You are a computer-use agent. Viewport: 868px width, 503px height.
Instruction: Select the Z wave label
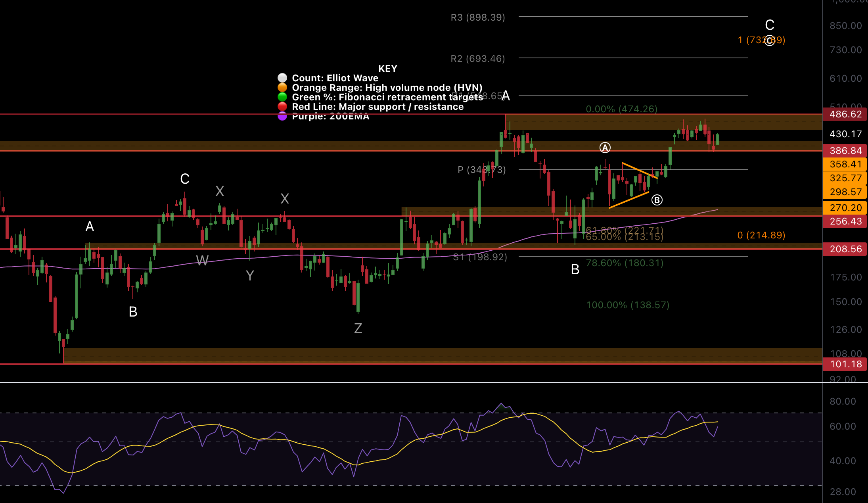point(358,328)
